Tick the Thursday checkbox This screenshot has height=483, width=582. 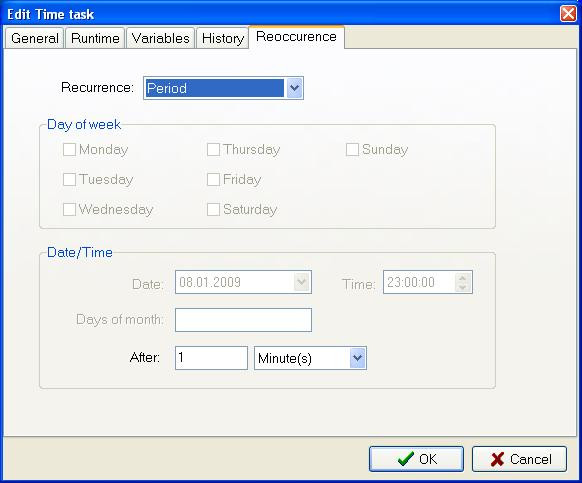click(x=213, y=150)
